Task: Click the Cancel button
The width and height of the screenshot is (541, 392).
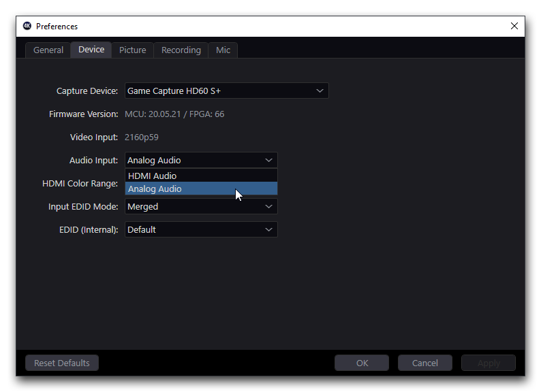Action: [x=425, y=363]
